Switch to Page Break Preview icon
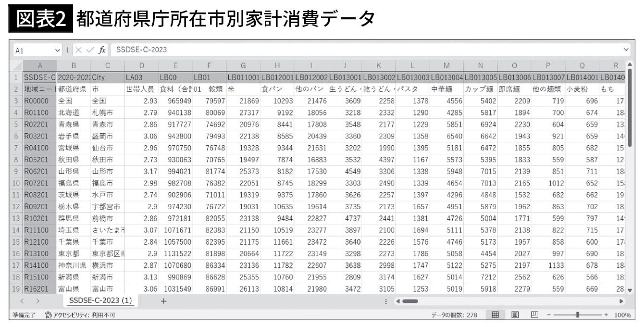This screenshot has height=327, width=644. tap(534, 315)
